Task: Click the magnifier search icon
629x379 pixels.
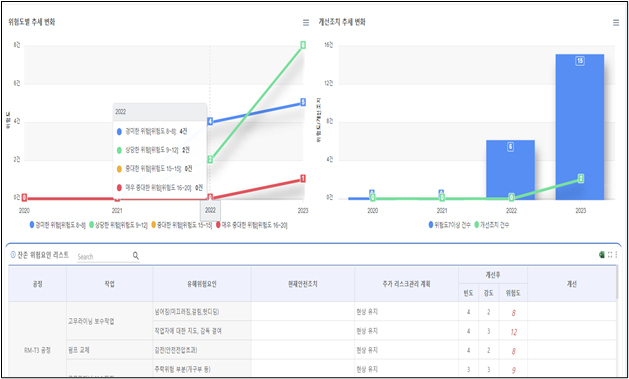Action: coord(136,255)
